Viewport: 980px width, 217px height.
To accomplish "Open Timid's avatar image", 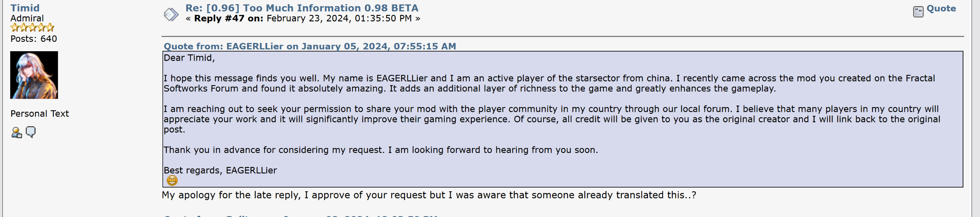I will (x=34, y=75).
